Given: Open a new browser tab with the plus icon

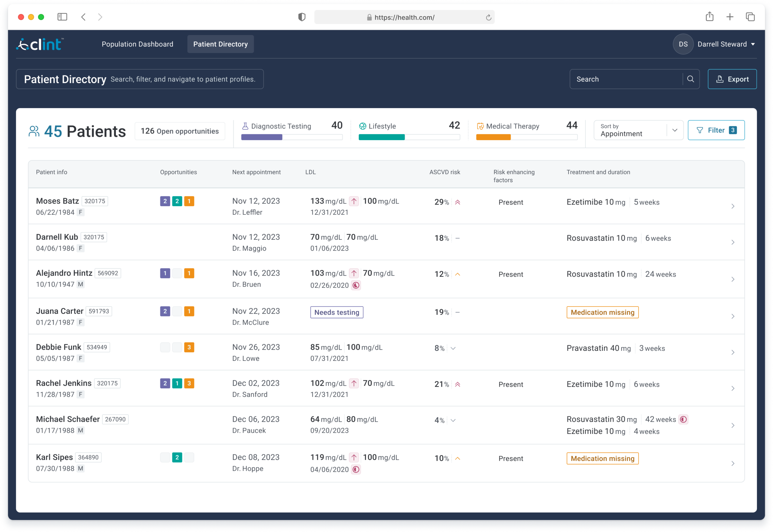Looking at the screenshot, I should 730,17.
